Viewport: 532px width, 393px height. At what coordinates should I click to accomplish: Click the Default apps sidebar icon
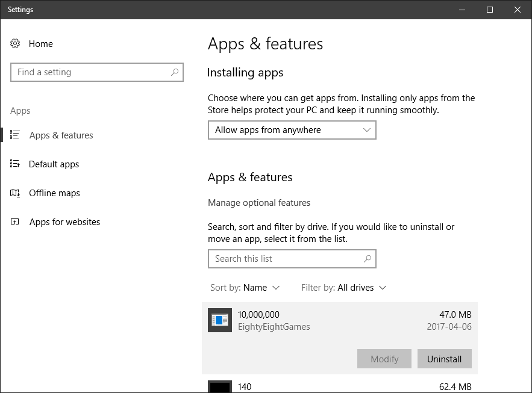click(15, 164)
